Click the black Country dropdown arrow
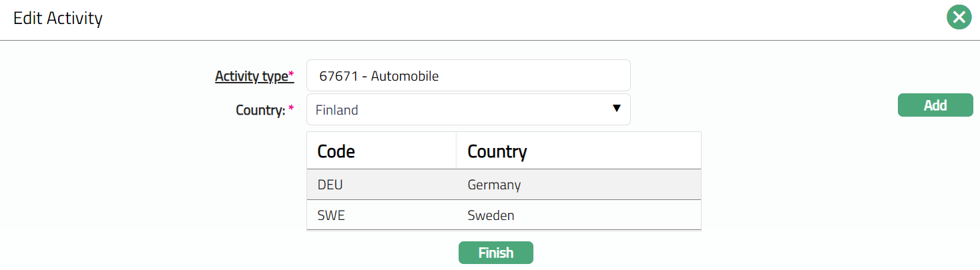The image size is (980, 270). 617,109
